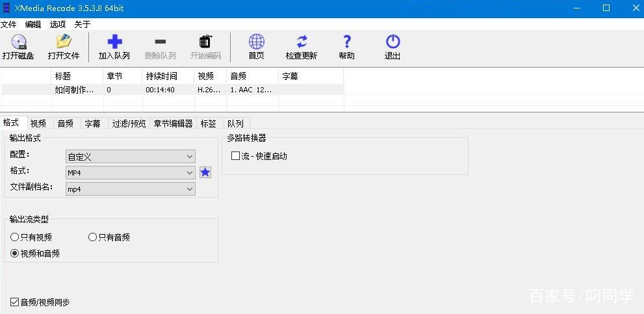This screenshot has height=314, width=644.
Task: Open 帮助 via the question mark icon
Action: point(347,42)
